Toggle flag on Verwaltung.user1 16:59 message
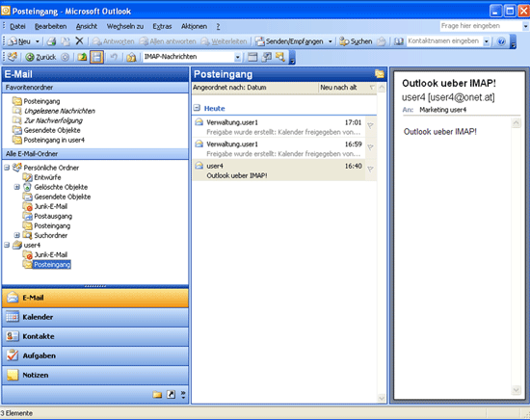 [370, 147]
